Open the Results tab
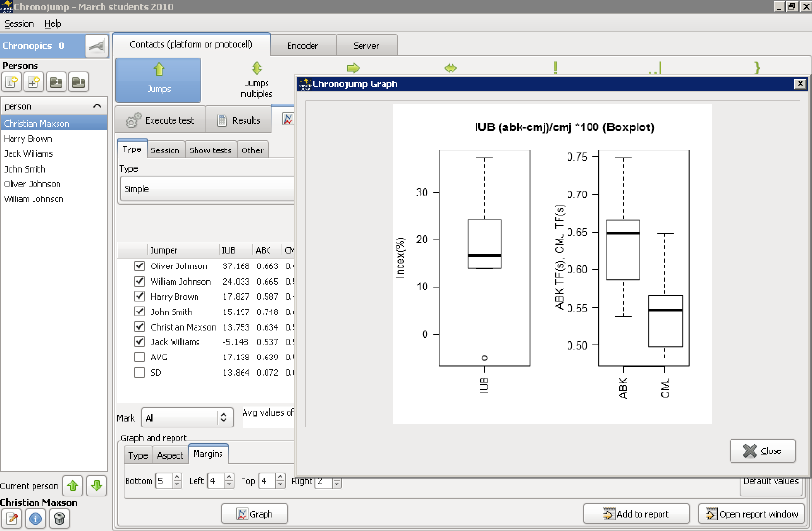 click(239, 120)
